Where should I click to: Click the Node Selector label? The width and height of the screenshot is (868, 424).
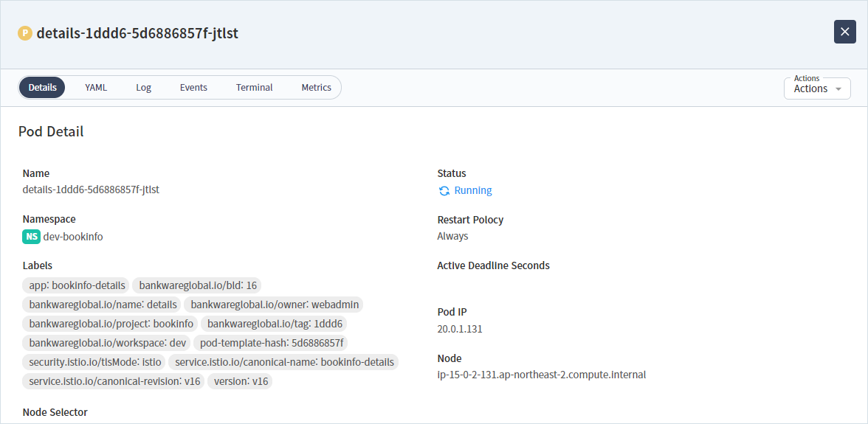55,412
